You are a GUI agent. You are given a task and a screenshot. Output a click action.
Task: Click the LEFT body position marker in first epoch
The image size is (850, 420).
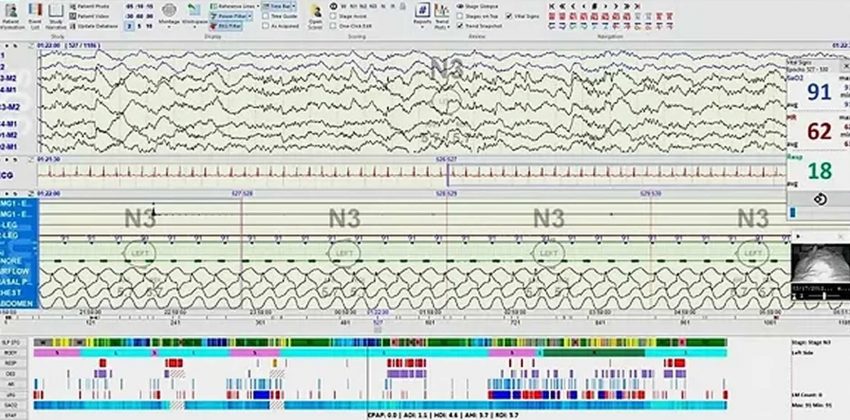140,253
